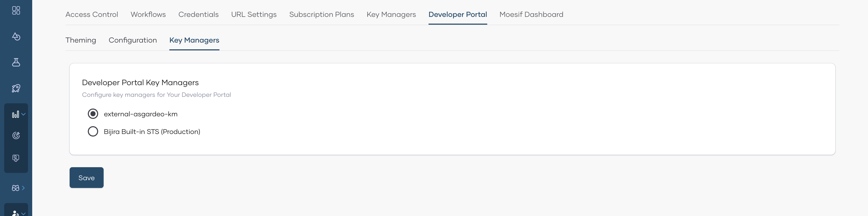Click the Save button
Viewport: 868px width, 216px height.
tap(86, 178)
